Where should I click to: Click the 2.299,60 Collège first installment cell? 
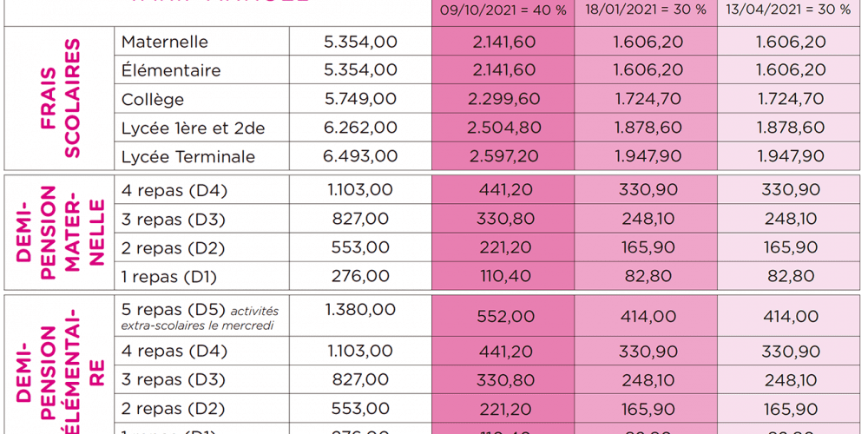click(503, 99)
